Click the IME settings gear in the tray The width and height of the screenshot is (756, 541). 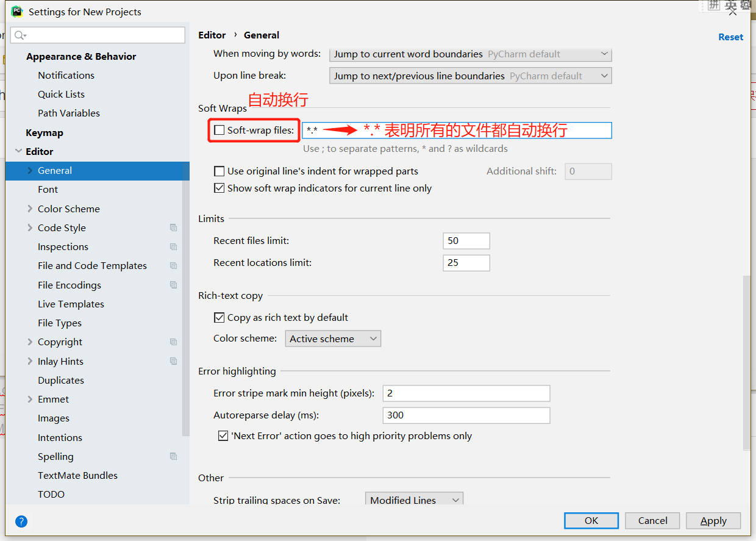pyautogui.click(x=746, y=6)
